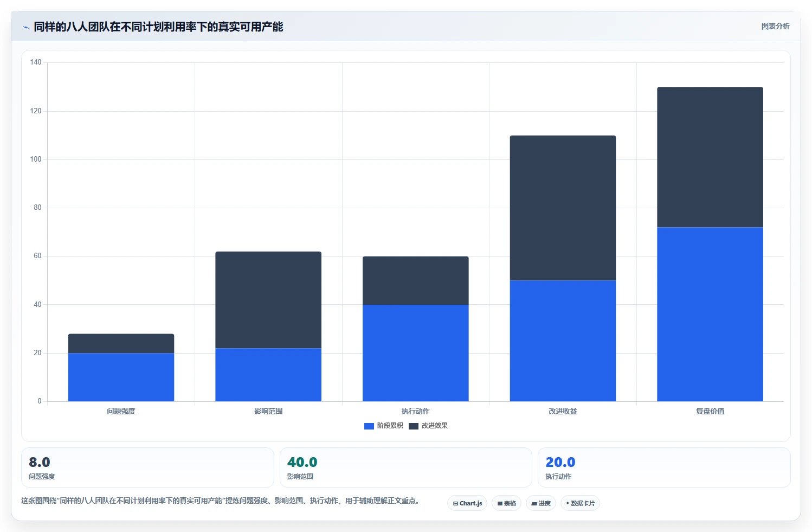Viewport: 812px width, 532px height.
Task: Click the chart icon beside the title
Action: point(25,27)
